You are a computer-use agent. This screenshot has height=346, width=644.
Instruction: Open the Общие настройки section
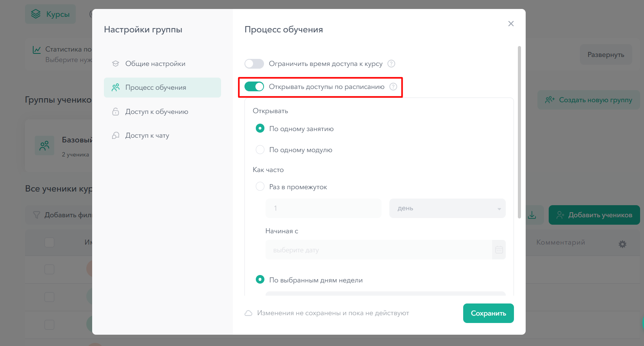pyautogui.click(x=155, y=64)
